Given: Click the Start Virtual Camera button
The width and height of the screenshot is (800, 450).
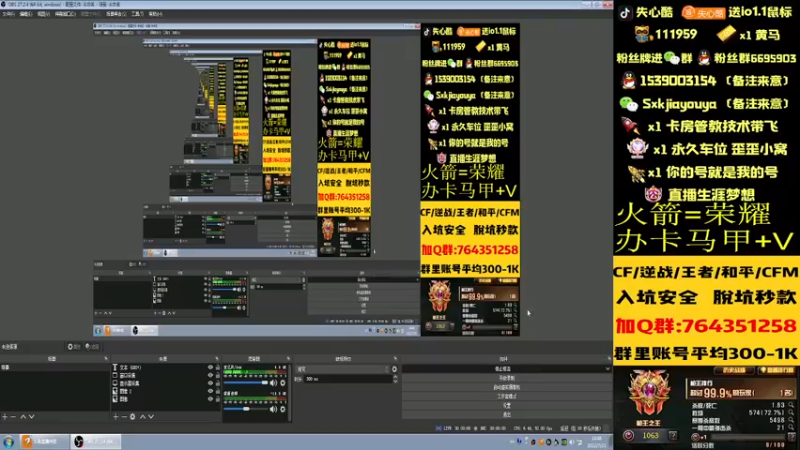Looking at the screenshot, I should (507, 387).
